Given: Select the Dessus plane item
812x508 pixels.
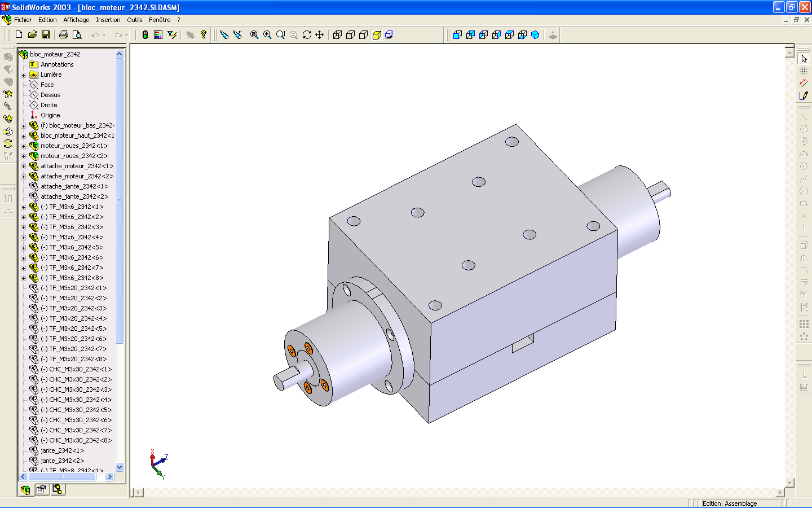Looking at the screenshot, I should (x=50, y=95).
